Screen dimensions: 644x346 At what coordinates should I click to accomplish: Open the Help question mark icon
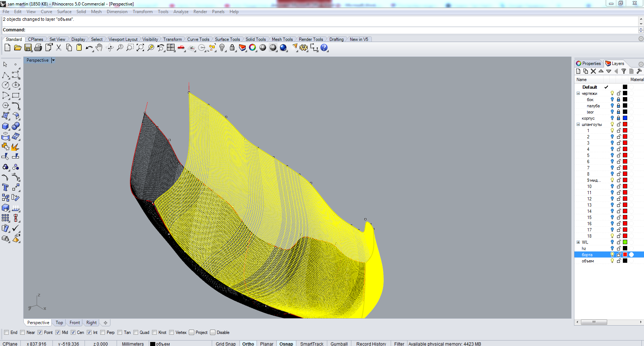[324, 48]
